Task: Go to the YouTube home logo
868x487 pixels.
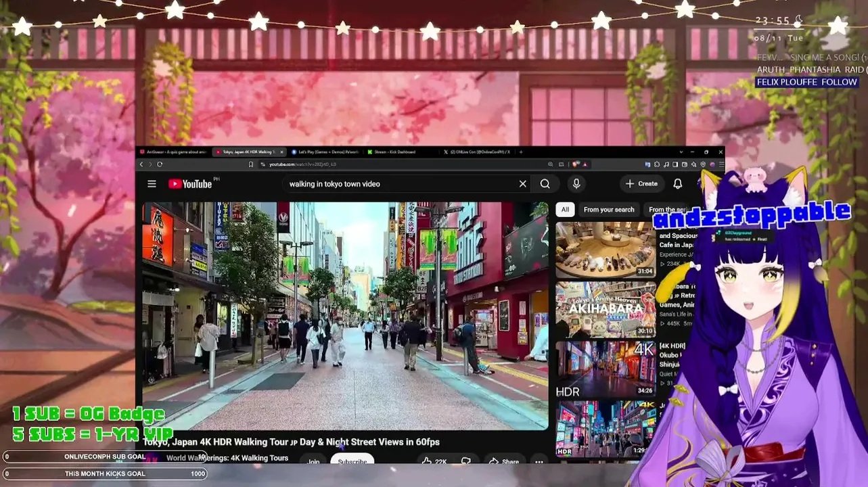Action: click(x=190, y=184)
